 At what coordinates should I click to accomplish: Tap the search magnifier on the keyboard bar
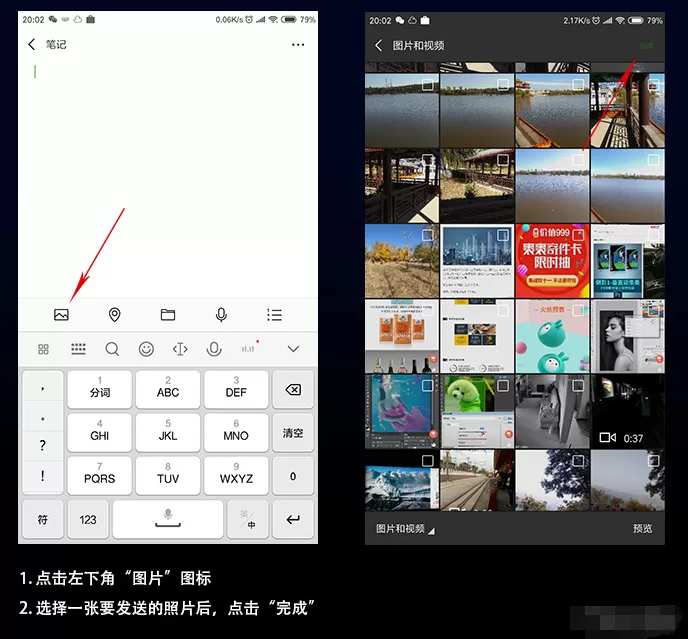(x=112, y=349)
